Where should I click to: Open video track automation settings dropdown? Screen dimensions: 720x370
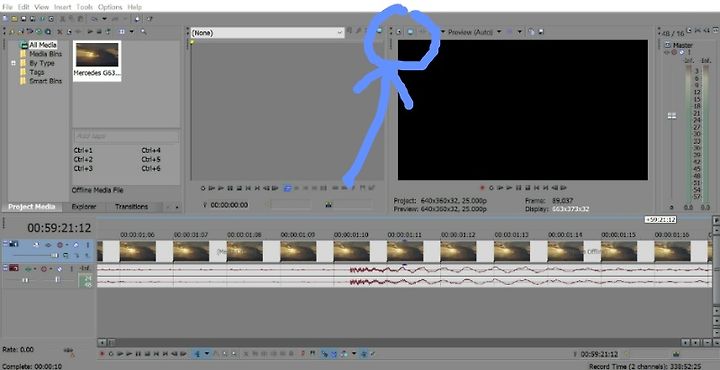pyautogui.click(x=66, y=245)
